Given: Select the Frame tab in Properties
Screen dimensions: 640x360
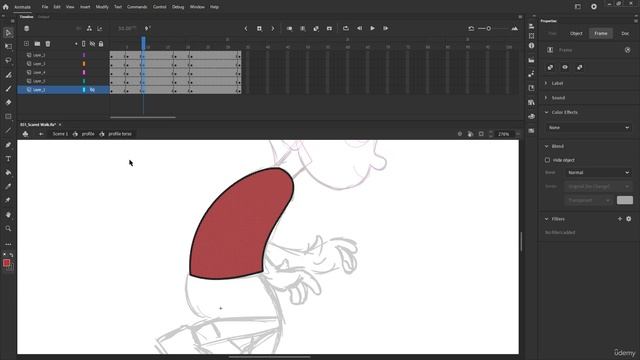Looking at the screenshot, I should click(601, 33).
